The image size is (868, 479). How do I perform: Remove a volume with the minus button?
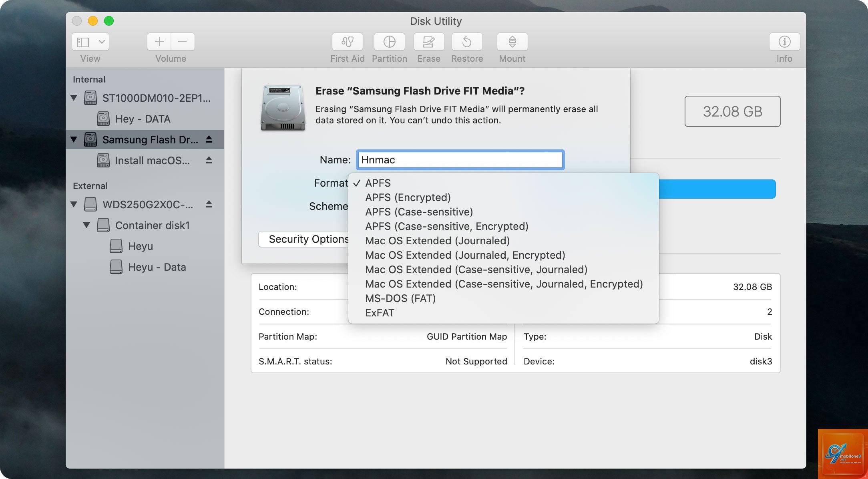point(183,42)
